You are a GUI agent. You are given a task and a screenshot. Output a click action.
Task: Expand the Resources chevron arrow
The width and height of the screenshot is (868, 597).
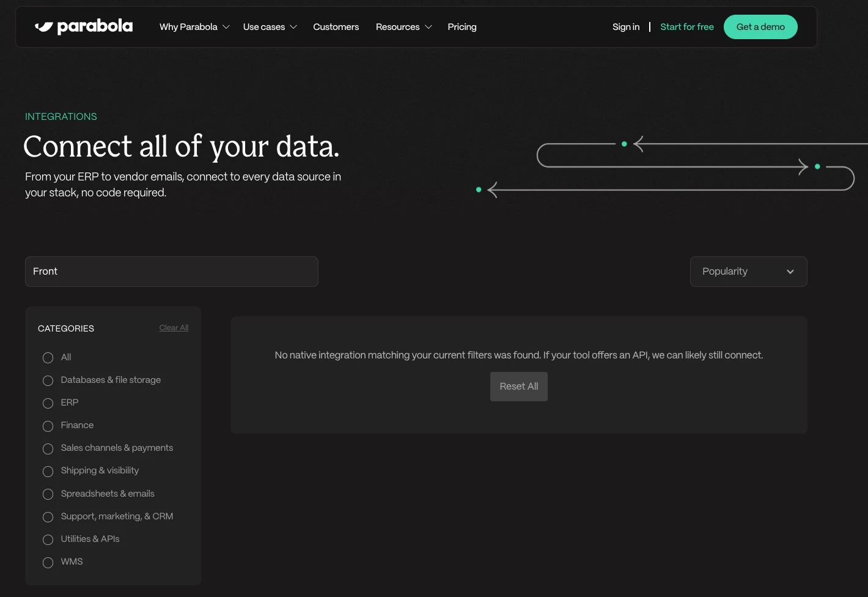point(428,27)
